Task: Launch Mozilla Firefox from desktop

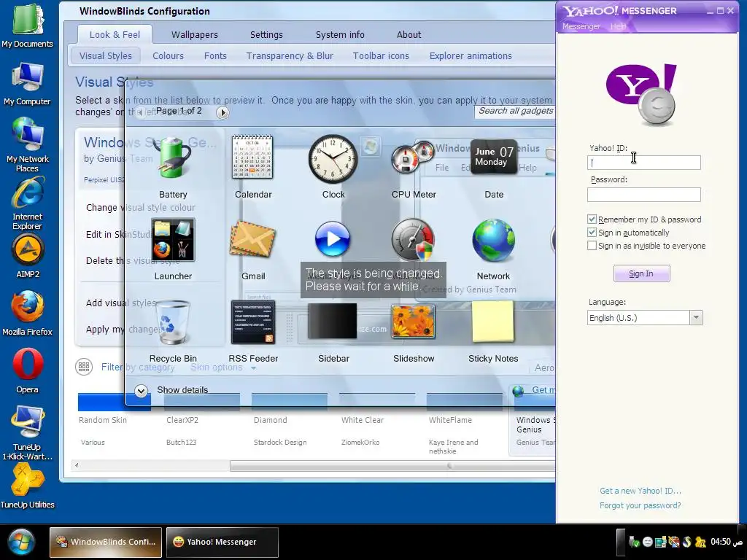Action: coord(27,314)
